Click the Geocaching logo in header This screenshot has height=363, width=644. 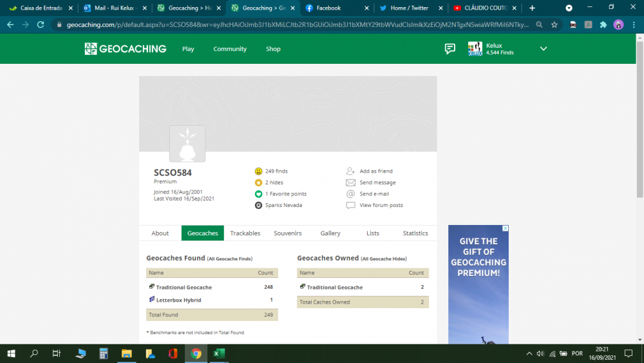point(126,48)
